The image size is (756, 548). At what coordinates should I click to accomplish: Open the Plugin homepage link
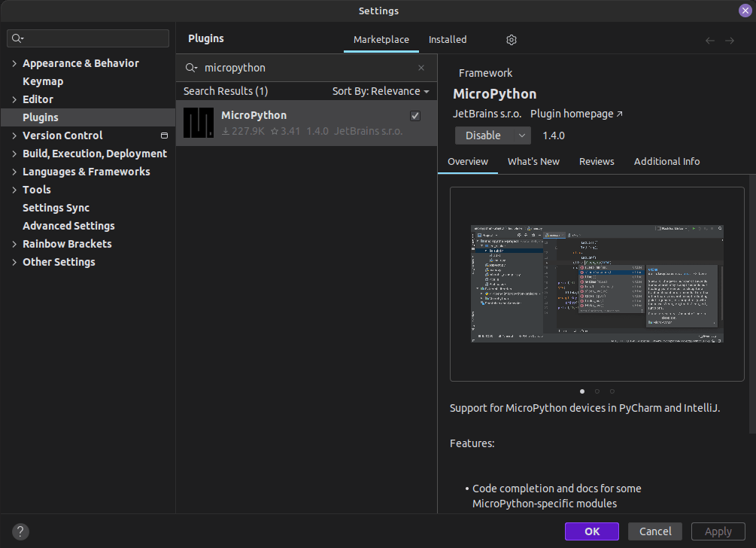pos(576,114)
